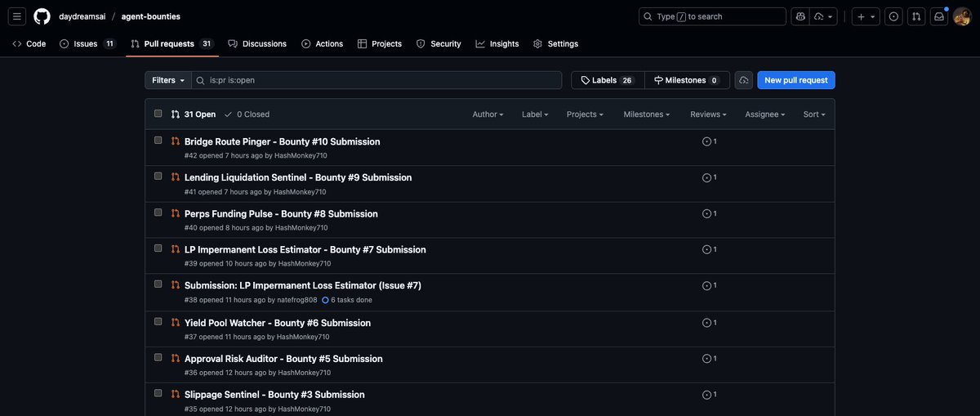Open LP Impermanent Loss Estimator - Bounty #7 Submission

(x=305, y=249)
